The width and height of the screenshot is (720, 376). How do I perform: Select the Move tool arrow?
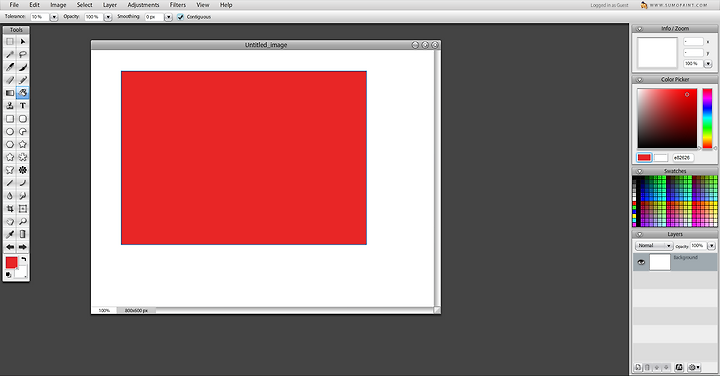[22, 42]
